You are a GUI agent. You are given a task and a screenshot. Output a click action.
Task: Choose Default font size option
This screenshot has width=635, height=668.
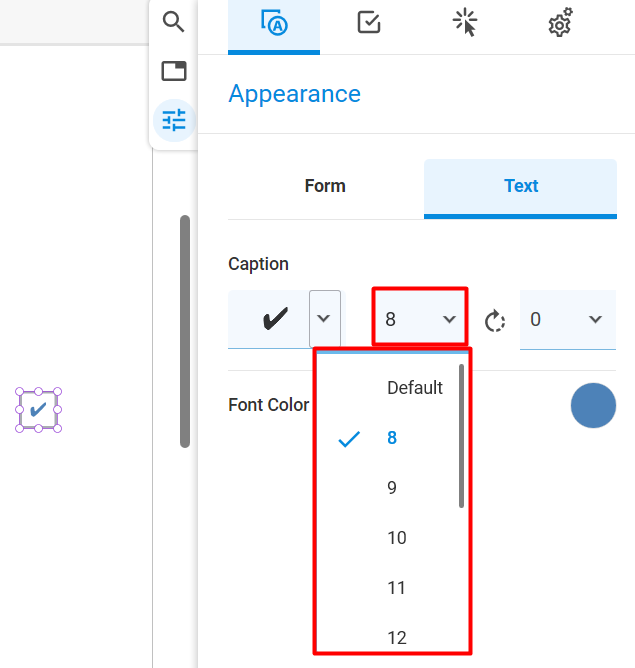(x=415, y=388)
